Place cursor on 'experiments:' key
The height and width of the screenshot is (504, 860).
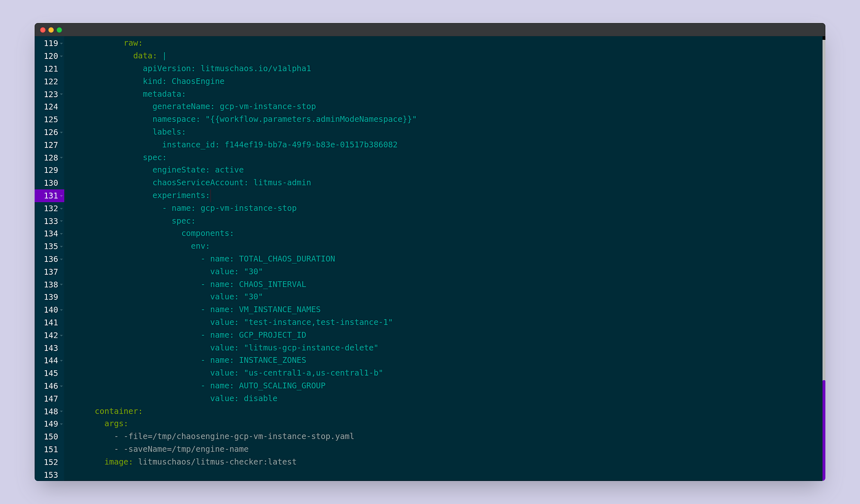[181, 196]
